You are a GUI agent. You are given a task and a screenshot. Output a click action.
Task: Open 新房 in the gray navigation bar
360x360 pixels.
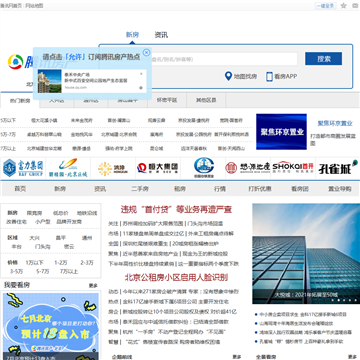60,189
